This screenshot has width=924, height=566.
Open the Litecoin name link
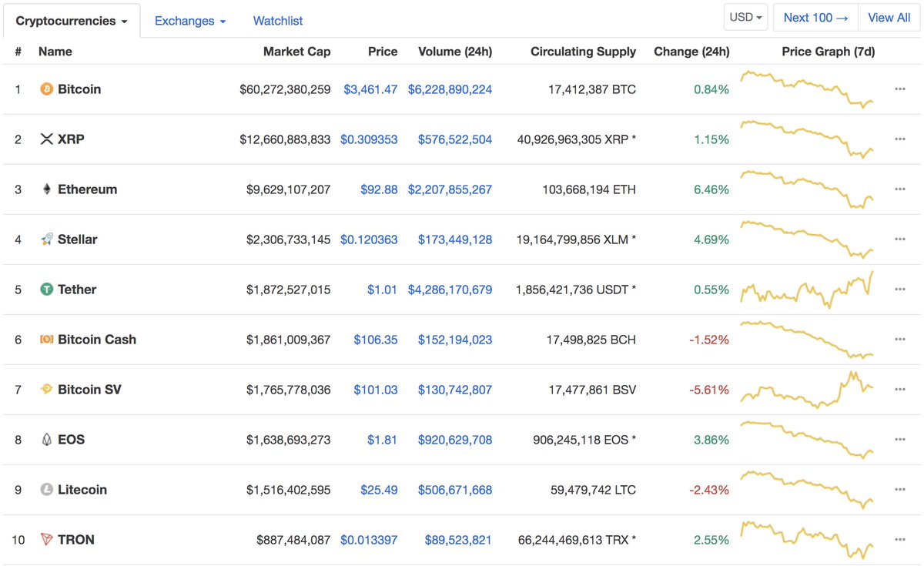tap(82, 490)
